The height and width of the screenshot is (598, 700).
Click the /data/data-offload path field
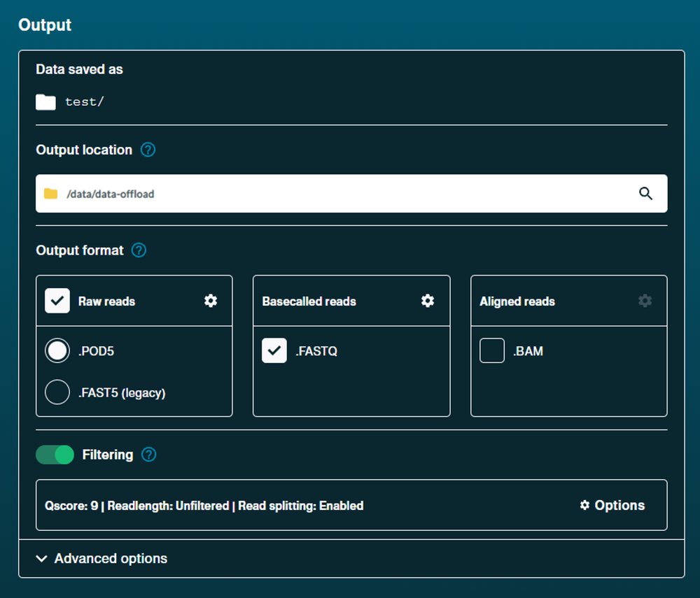(x=351, y=194)
